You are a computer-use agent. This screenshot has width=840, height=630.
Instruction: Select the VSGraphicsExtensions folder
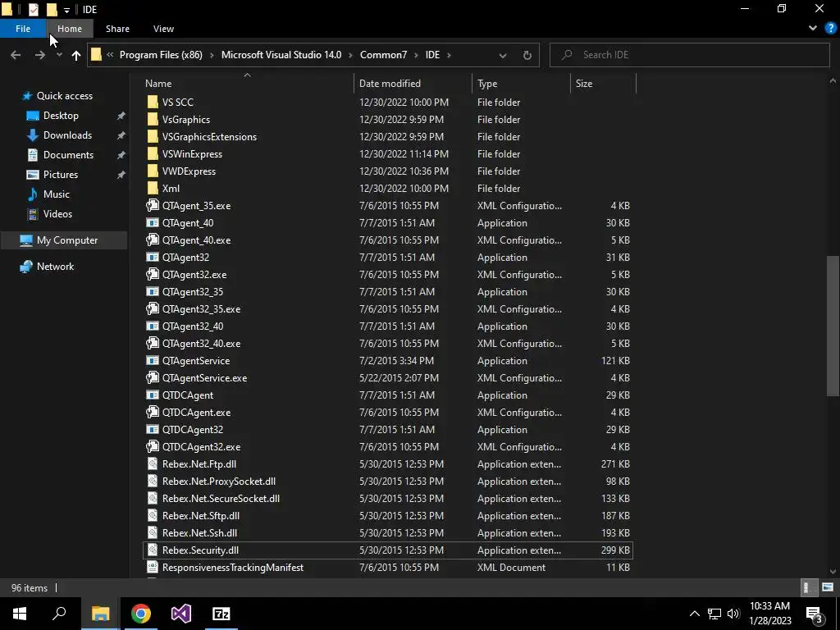pyautogui.click(x=209, y=137)
